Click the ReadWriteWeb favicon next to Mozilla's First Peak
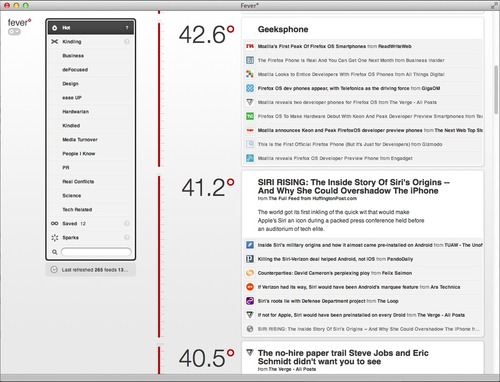This screenshot has width=500, height=382. pos(250,46)
